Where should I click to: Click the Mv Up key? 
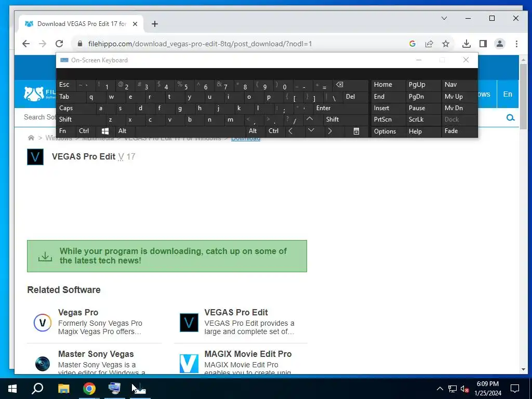click(459, 97)
